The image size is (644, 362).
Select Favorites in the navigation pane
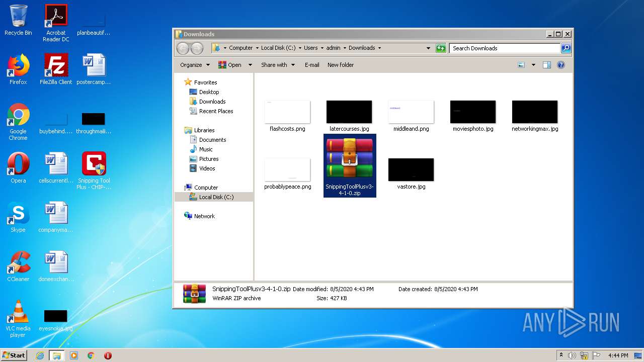(205, 82)
